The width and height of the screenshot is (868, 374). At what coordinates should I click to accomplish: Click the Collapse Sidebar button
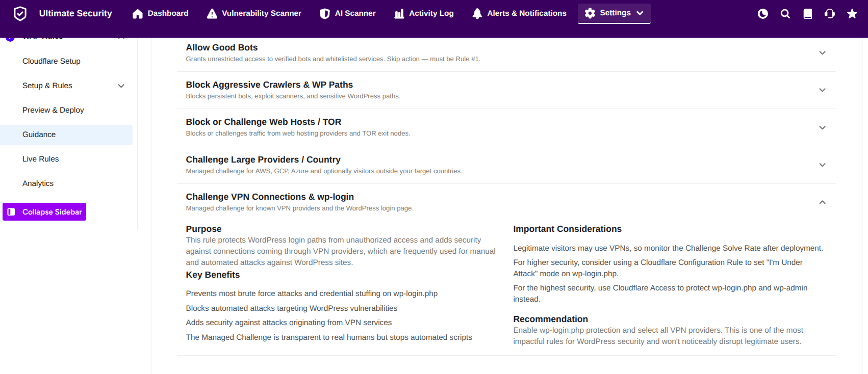pos(44,212)
